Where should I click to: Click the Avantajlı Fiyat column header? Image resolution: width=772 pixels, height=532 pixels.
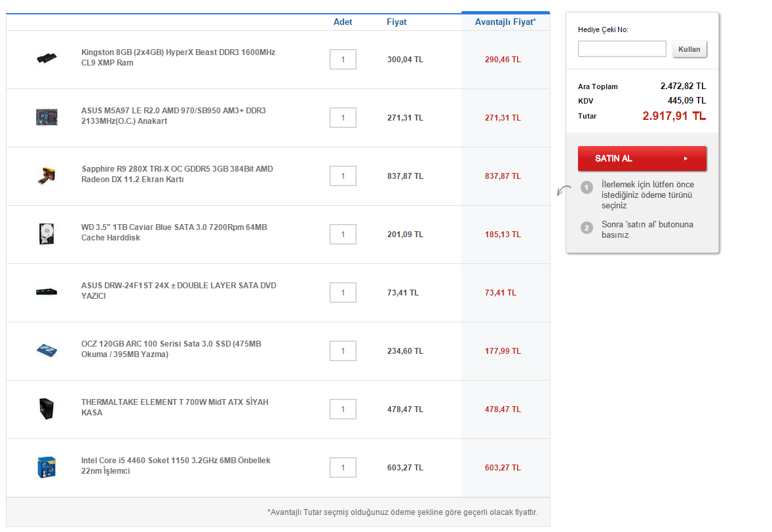pos(505,22)
